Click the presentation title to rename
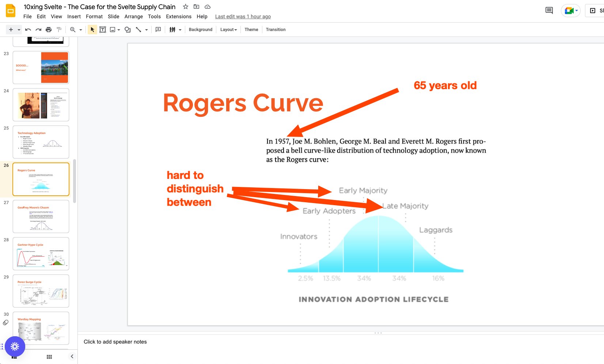Viewport: 604px width, 364px height. coord(99,7)
